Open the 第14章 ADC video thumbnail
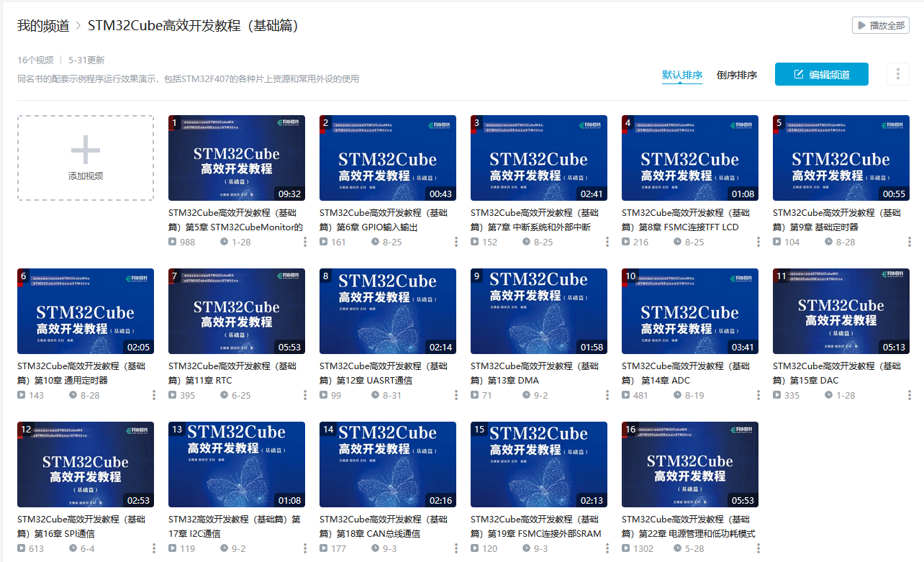This screenshot has width=924, height=562. coord(689,311)
